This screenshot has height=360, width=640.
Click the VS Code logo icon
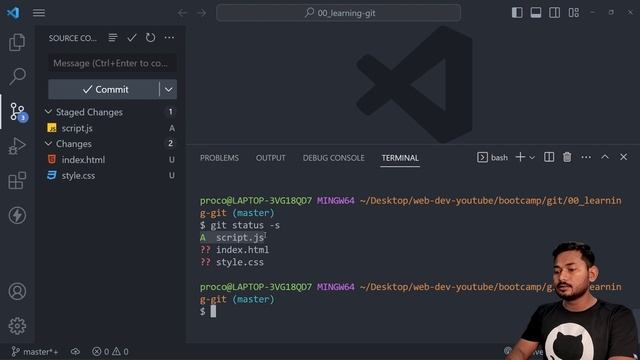[13, 13]
